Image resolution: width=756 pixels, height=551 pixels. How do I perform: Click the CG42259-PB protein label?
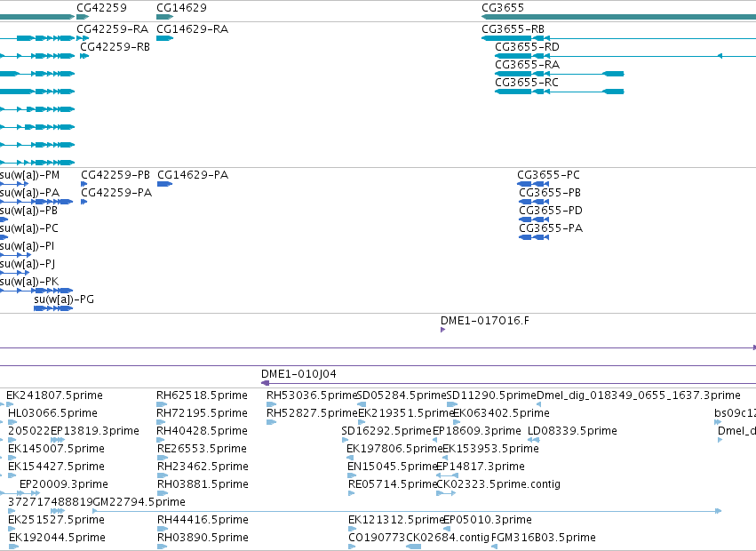[x=115, y=175]
